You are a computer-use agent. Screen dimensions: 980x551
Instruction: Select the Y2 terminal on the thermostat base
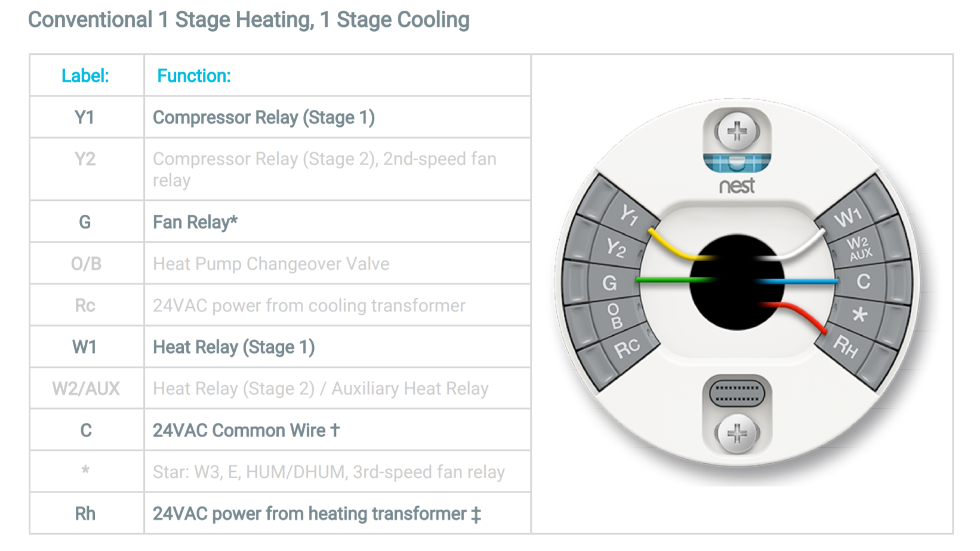pyautogui.click(x=615, y=247)
